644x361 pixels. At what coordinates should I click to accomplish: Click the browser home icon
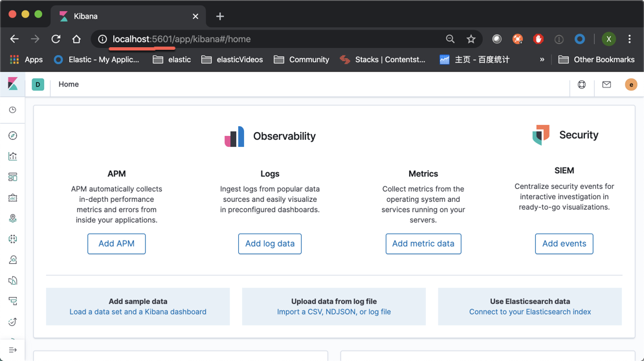[x=76, y=39]
